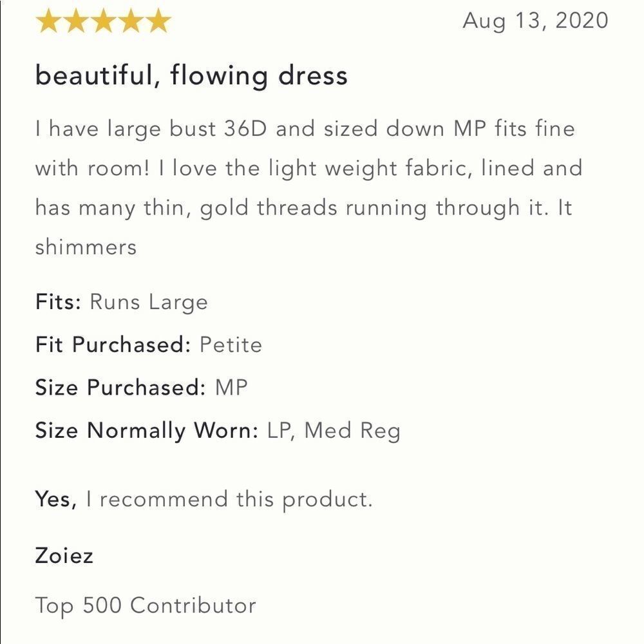Click the "Fits:" label
The width and height of the screenshot is (644, 644).
point(59,302)
